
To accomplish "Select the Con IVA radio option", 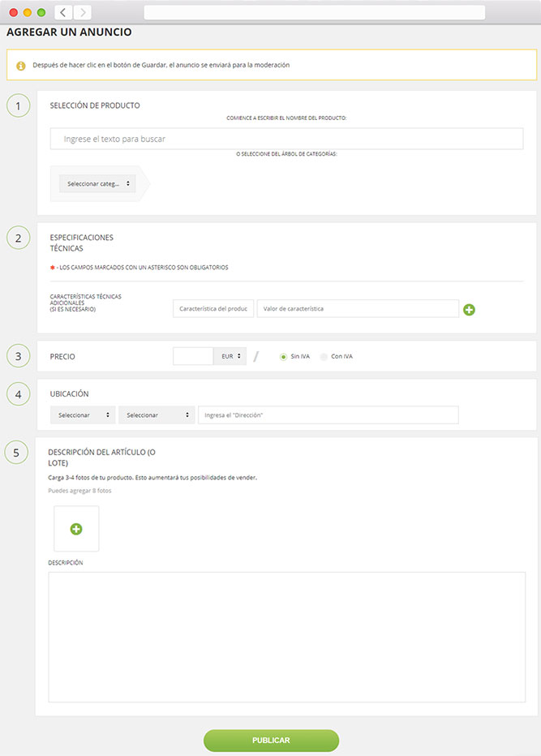I will 324,356.
